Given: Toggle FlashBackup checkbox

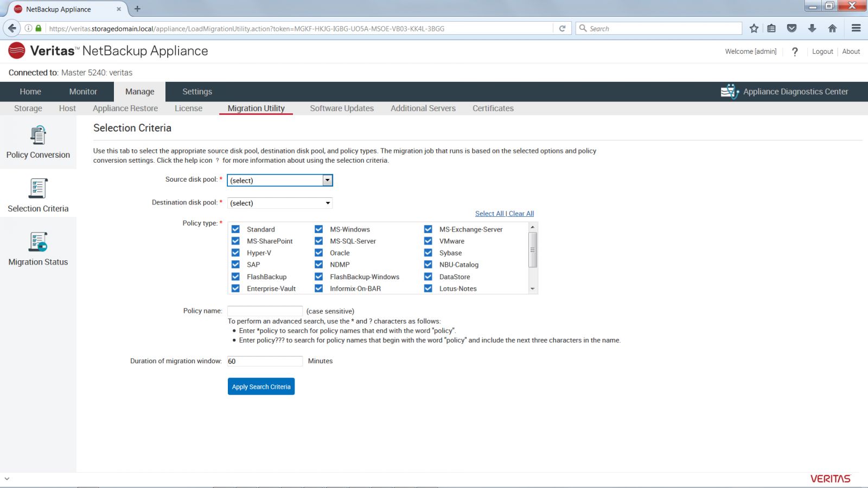Looking at the screenshot, I should (x=235, y=277).
